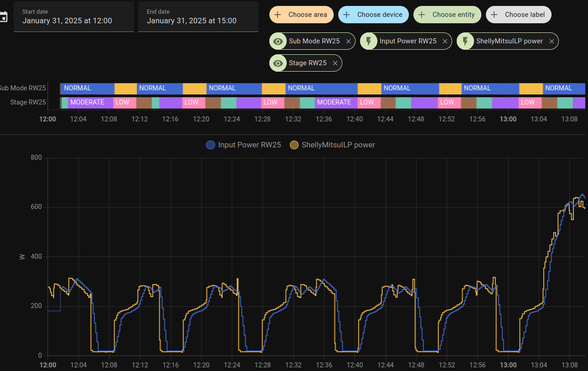Click the calendar date picker icon
Image resolution: width=588 pixels, height=371 pixels.
[3, 17]
